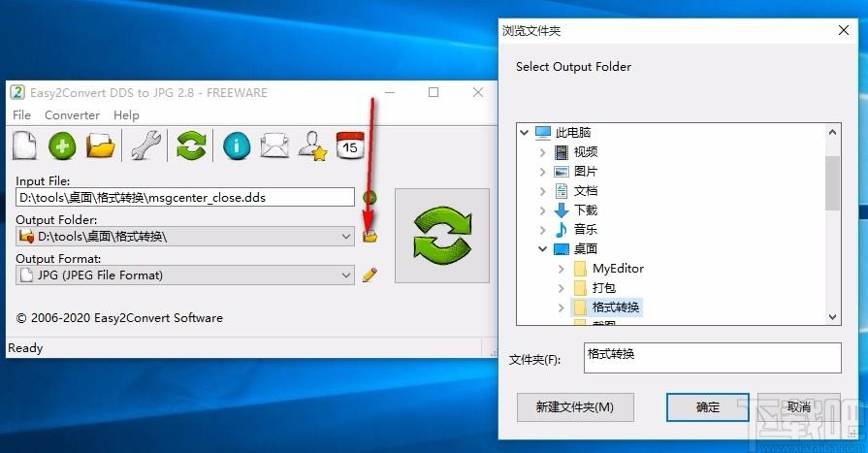
Task: Collapse the 此电脑 tree node
Action: (x=525, y=132)
